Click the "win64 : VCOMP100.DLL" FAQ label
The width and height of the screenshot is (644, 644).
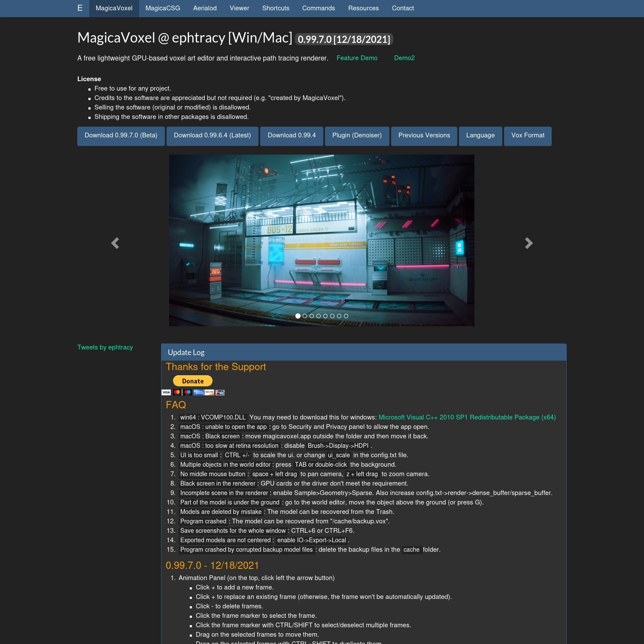pyautogui.click(x=213, y=417)
